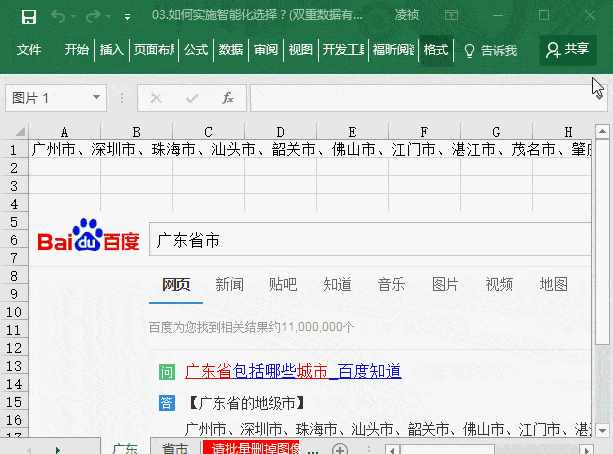This screenshot has width=613, height=454.
Task: Click the 音乐 label in Baidu image
Action: click(x=391, y=285)
